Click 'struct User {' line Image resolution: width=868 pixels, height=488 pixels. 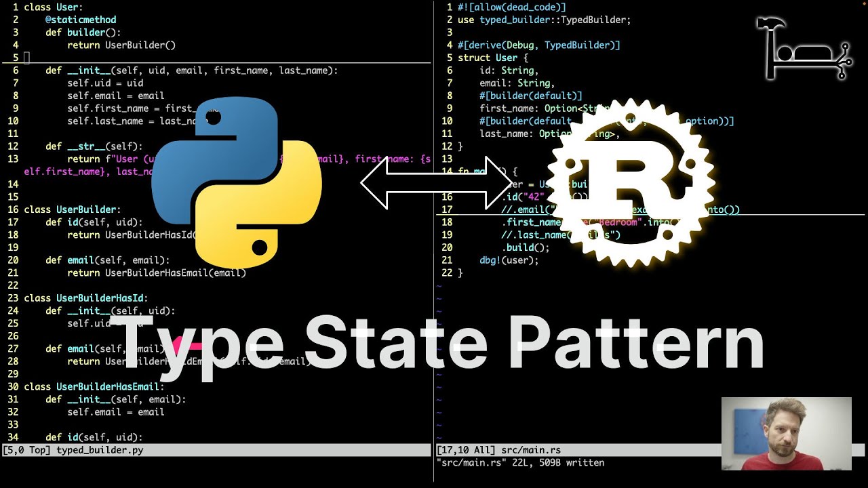tap(493, 58)
